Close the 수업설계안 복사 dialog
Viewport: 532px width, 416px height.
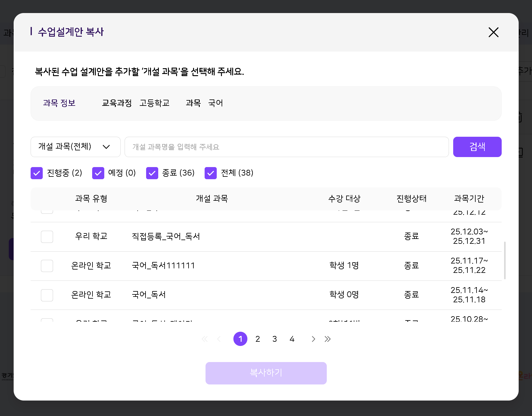493,32
